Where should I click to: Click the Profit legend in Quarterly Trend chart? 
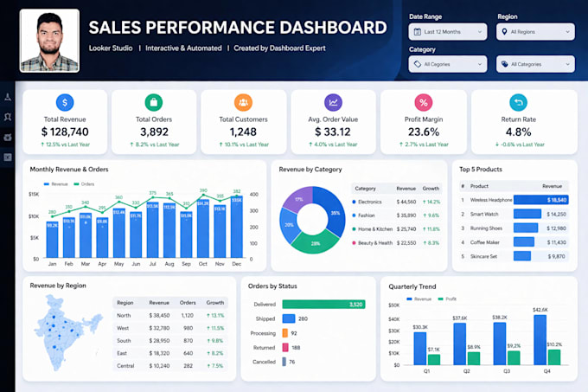447,299
